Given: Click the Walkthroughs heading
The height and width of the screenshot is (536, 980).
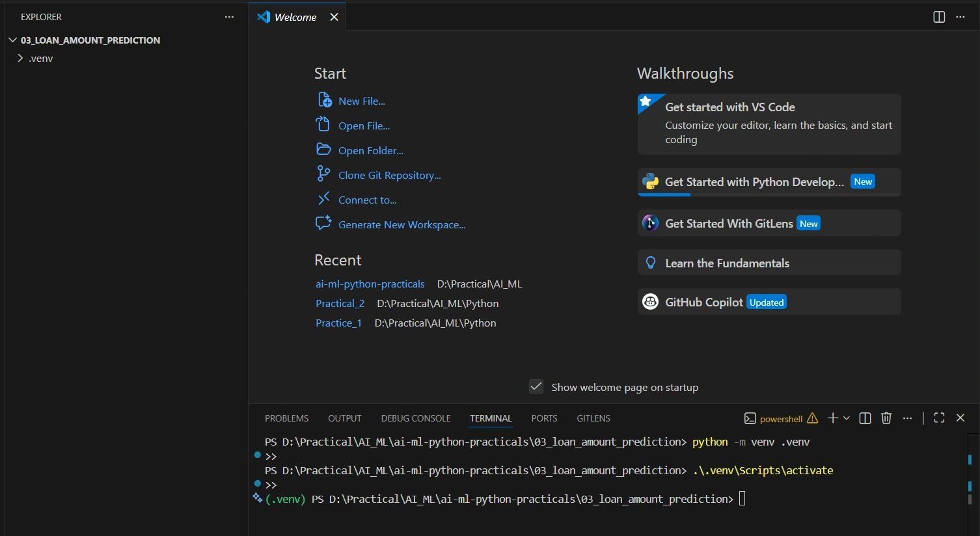Looking at the screenshot, I should [685, 74].
